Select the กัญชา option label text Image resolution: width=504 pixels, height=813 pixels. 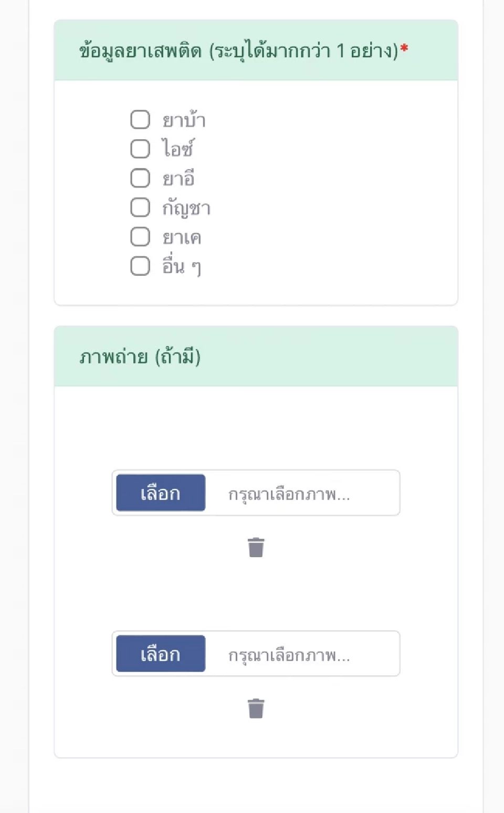186,207
